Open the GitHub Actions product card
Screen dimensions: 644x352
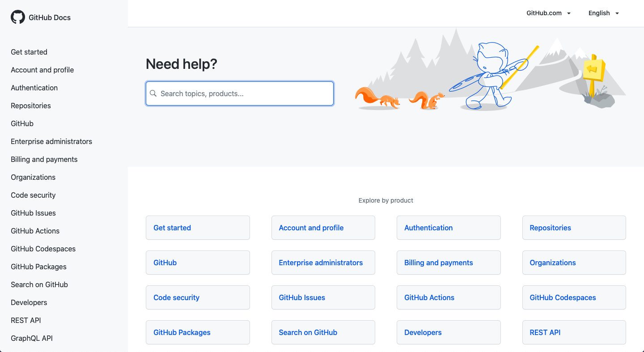449,297
